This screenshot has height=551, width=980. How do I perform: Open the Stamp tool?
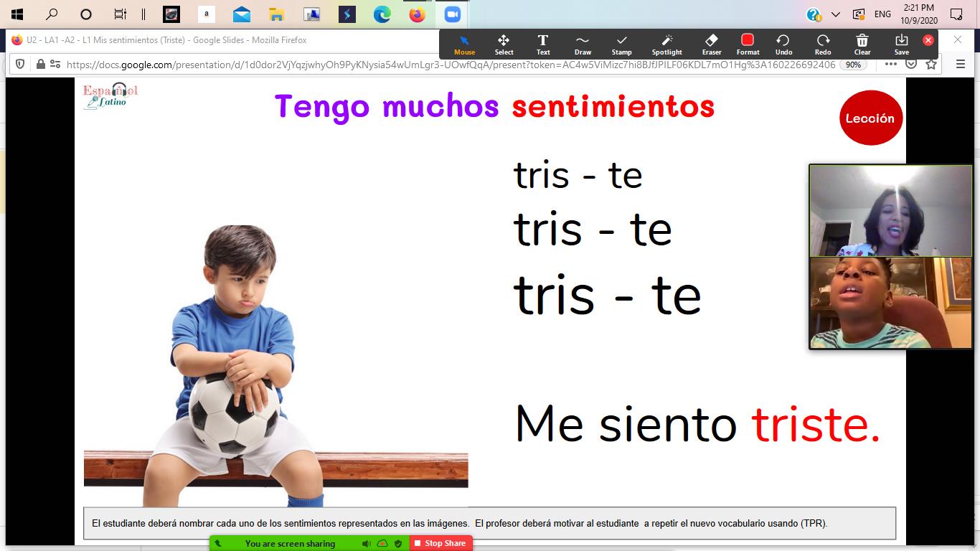621,44
